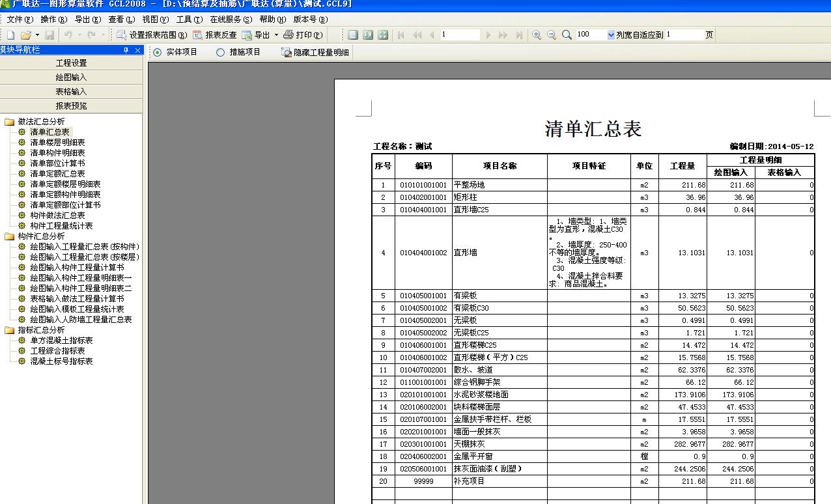
Task: Open the 在线服务 menu
Action: [231, 20]
